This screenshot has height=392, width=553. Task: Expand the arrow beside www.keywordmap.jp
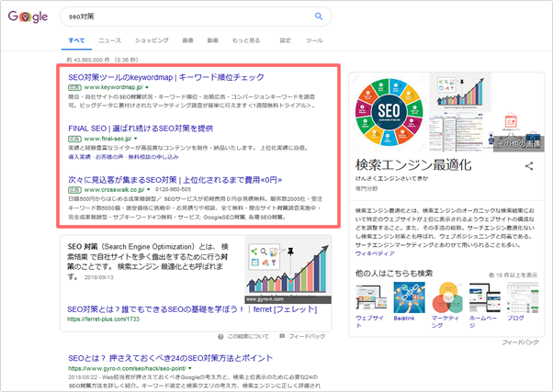pos(147,87)
